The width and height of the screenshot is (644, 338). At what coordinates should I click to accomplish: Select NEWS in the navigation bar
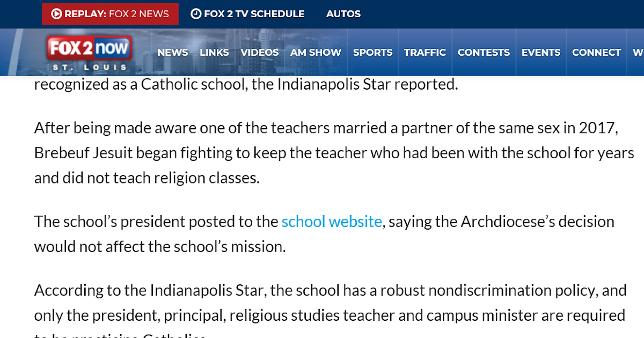(x=173, y=53)
